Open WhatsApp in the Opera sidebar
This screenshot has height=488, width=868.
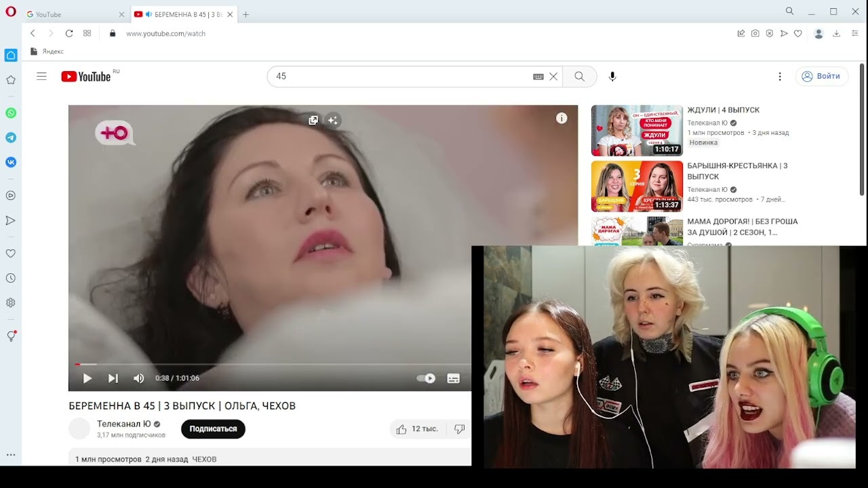11,113
